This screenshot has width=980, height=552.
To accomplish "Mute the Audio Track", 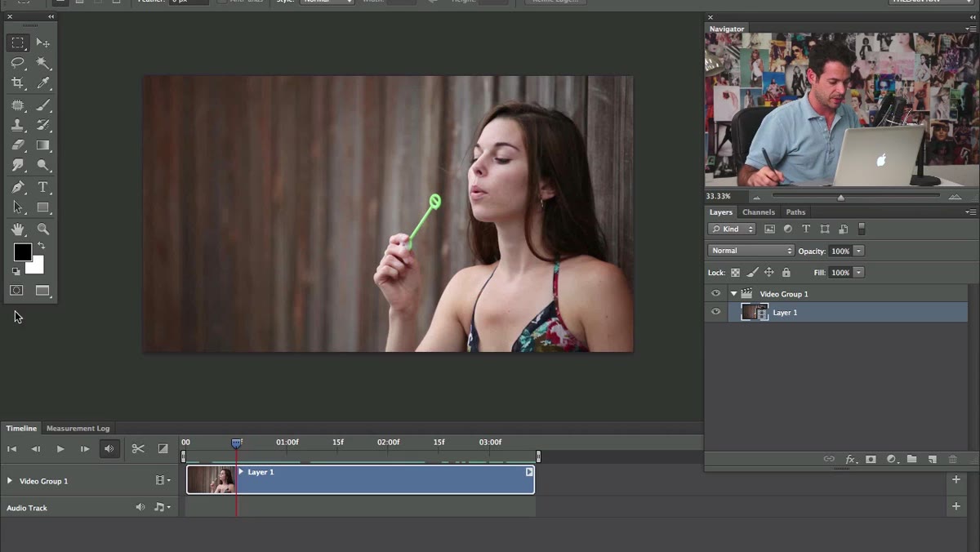I will tap(140, 508).
